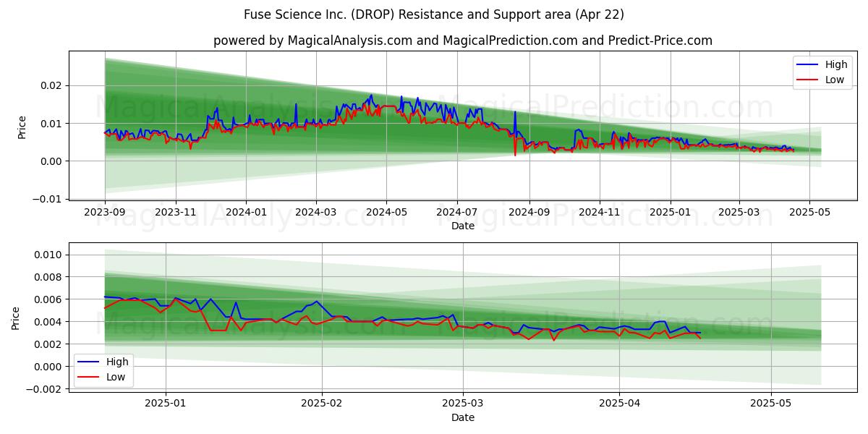The width and height of the screenshot is (868, 434).
Task: Click 'High' in the top chart legend
Action: click(x=836, y=64)
